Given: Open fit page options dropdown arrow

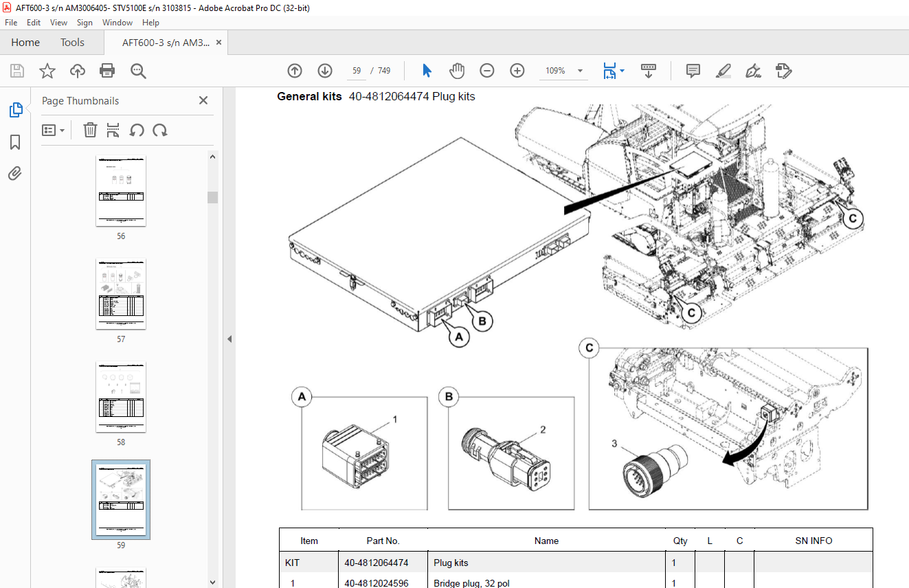Looking at the screenshot, I should [622, 71].
